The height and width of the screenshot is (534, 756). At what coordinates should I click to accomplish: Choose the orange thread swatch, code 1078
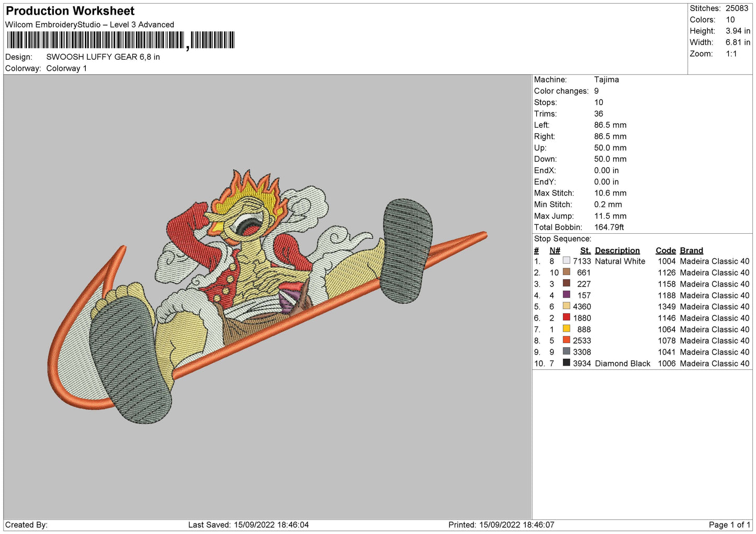[566, 340]
